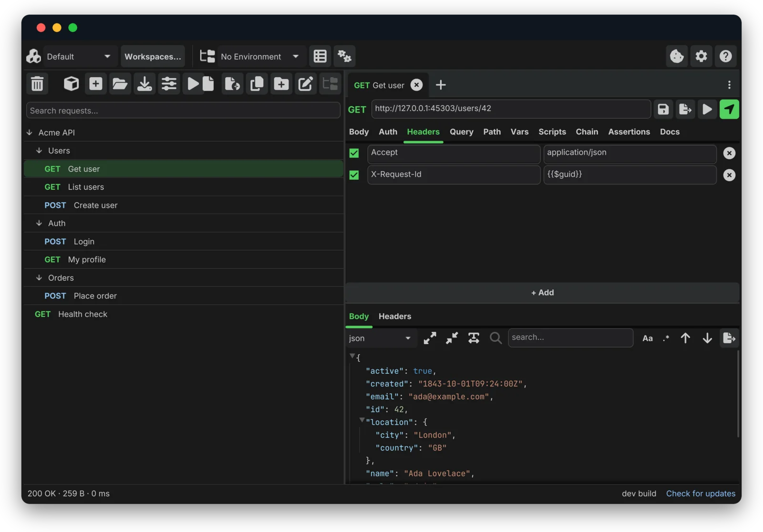Image resolution: width=763 pixels, height=532 pixels.
Task: Send the request with the green paper-plane button
Action: [x=729, y=109]
